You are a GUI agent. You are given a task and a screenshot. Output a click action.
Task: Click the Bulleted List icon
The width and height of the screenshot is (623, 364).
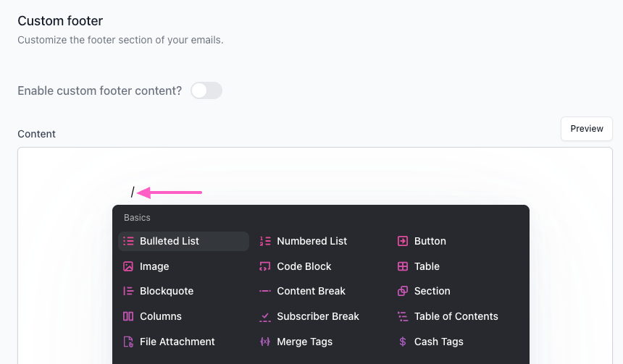pyautogui.click(x=128, y=241)
